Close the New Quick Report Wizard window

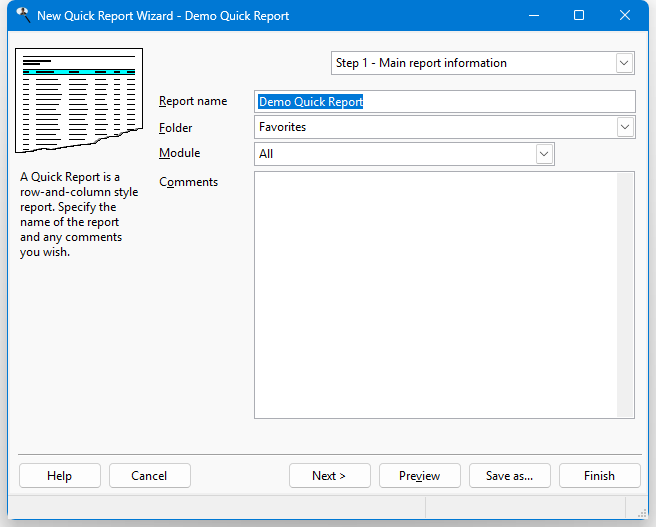pyautogui.click(x=625, y=15)
